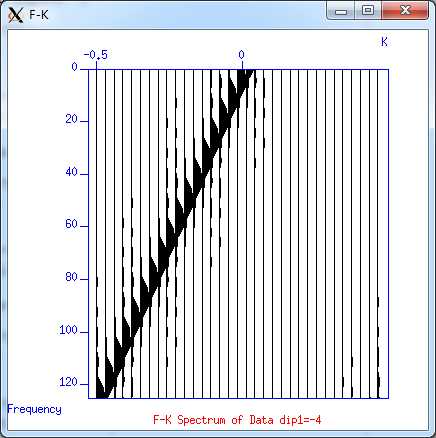Click the frequency tick label 20

click(x=71, y=119)
